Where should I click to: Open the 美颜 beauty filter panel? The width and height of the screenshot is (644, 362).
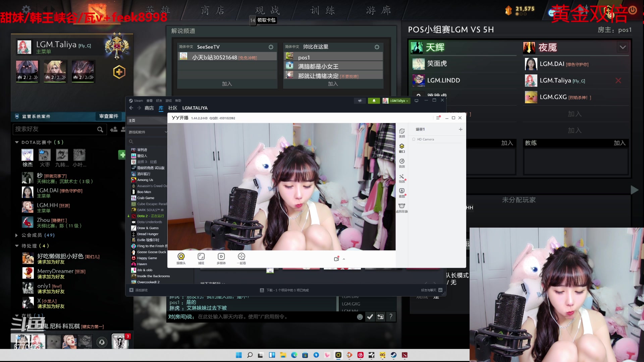point(402,132)
